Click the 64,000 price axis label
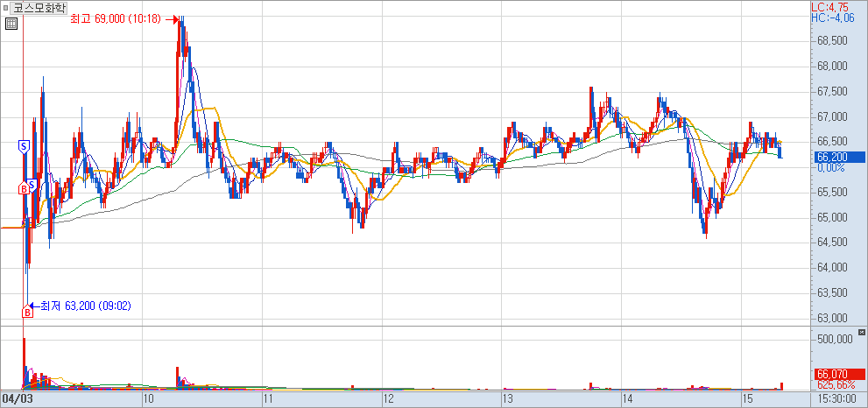Image resolution: width=868 pixels, height=408 pixels. [x=832, y=268]
